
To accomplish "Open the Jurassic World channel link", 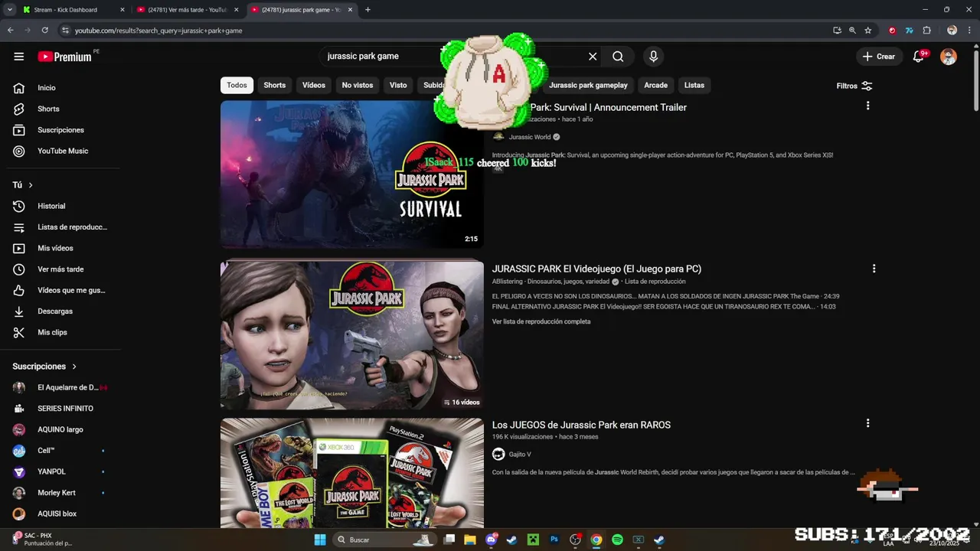I will pyautogui.click(x=530, y=137).
